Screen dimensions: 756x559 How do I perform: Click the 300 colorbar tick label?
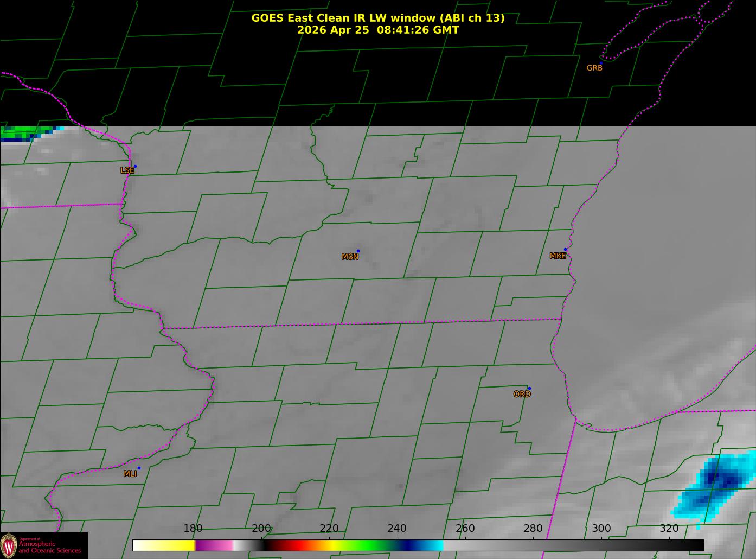601,529
